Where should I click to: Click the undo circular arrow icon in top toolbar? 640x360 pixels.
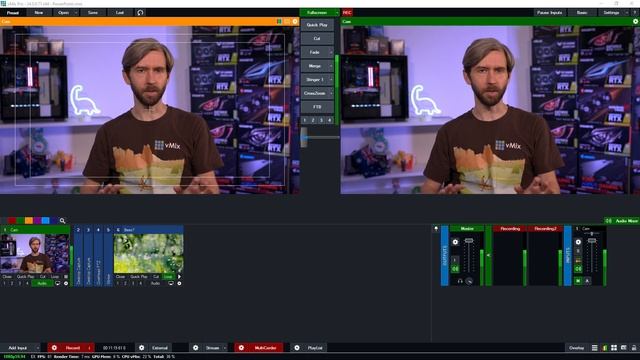pos(140,13)
